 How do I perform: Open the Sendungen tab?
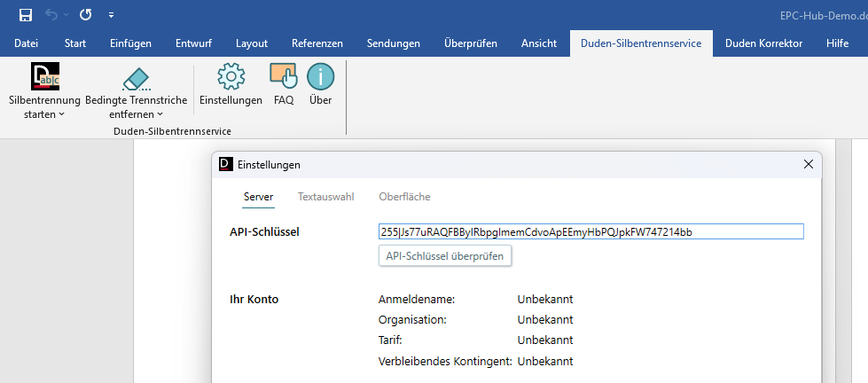pyautogui.click(x=394, y=43)
